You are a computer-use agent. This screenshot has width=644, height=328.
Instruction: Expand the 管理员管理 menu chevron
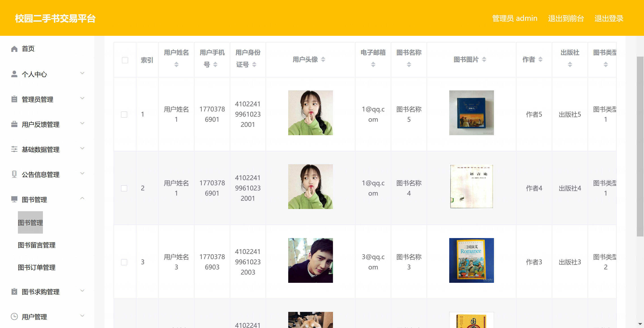coord(82,98)
